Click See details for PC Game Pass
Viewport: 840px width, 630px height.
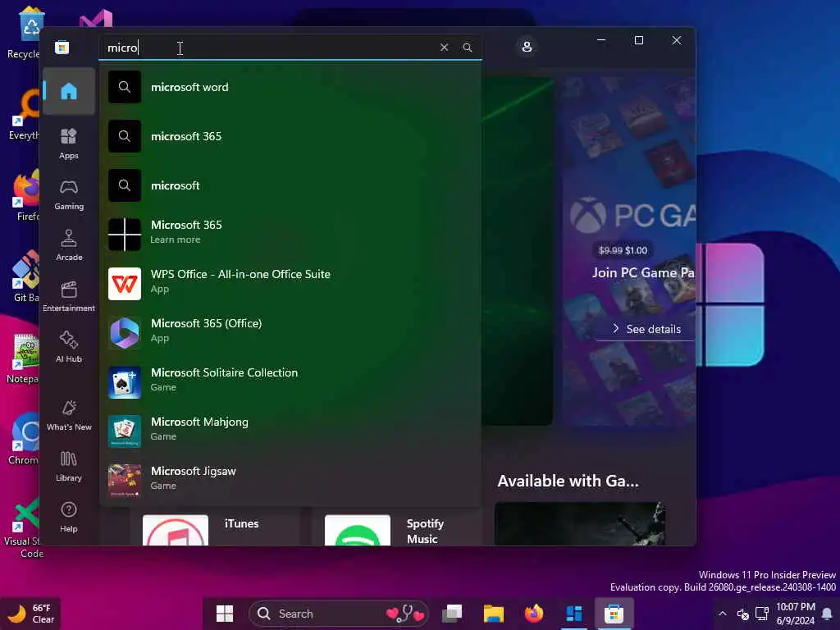(x=646, y=329)
